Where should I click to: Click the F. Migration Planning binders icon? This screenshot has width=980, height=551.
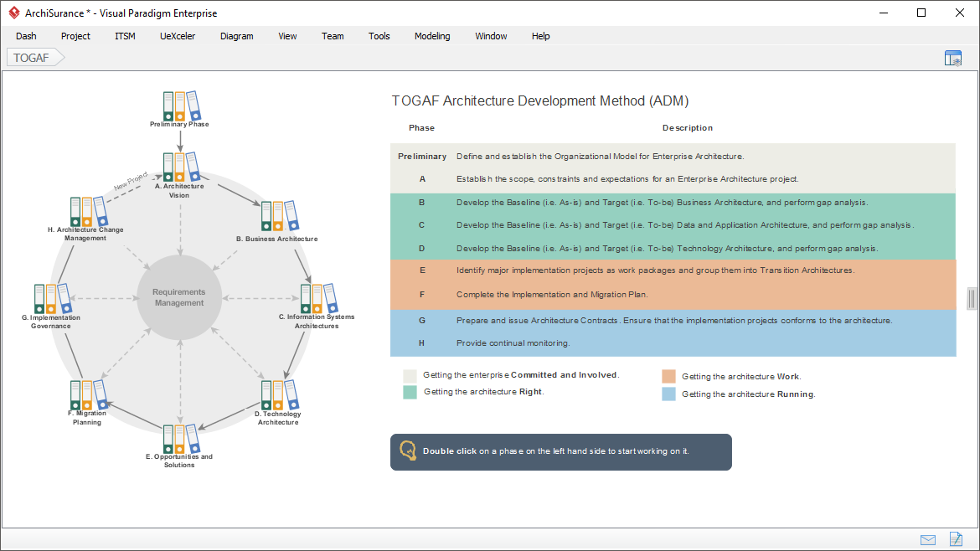point(87,394)
